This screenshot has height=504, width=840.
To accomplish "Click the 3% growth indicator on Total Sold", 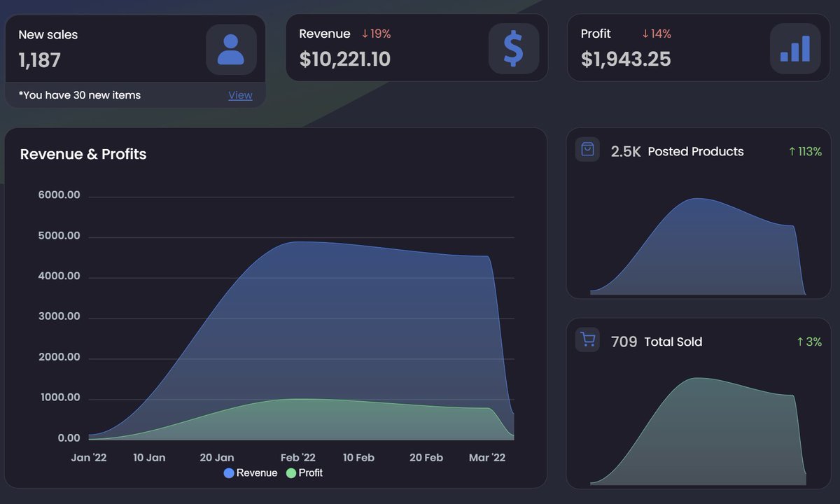I will (x=811, y=341).
